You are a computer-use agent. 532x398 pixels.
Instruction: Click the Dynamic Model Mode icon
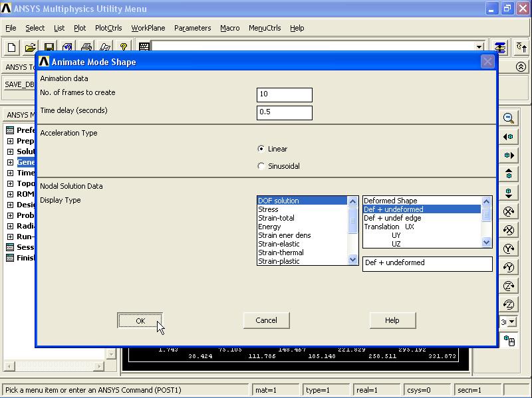tap(509, 341)
